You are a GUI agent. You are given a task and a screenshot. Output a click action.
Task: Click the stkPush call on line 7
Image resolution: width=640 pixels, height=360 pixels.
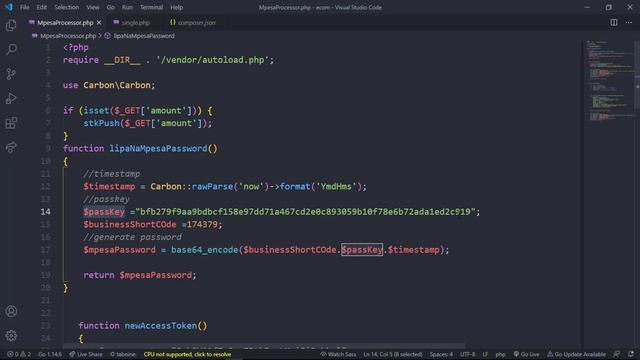(102, 123)
